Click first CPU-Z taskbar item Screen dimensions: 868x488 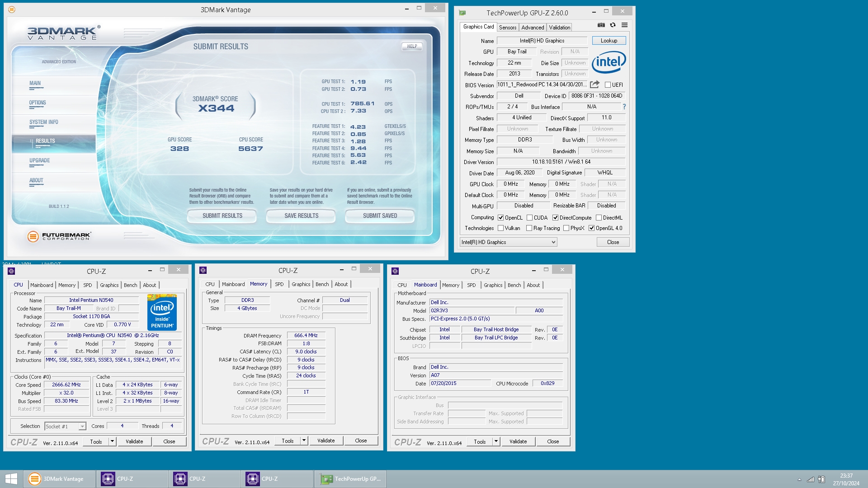click(132, 479)
